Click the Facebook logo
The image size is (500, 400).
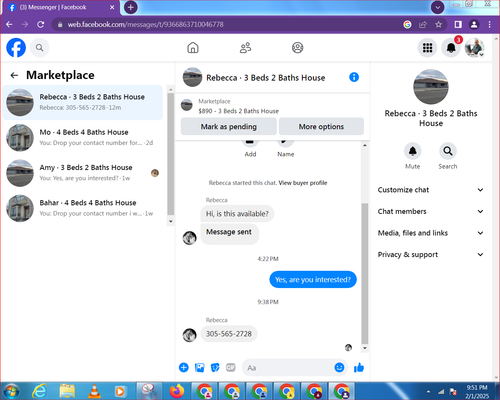[16, 48]
